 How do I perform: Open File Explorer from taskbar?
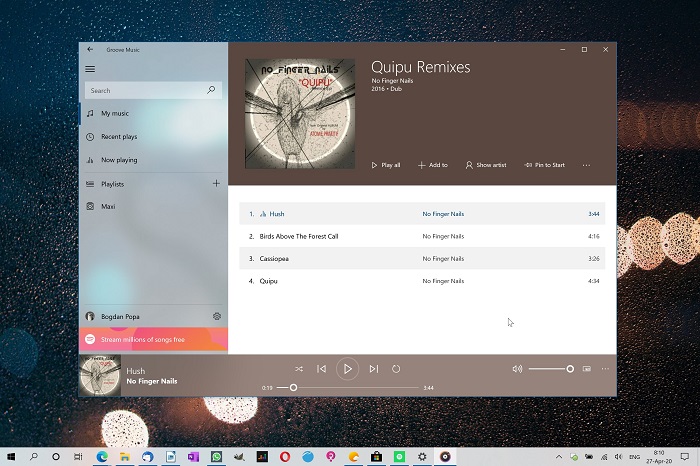[x=125, y=457]
